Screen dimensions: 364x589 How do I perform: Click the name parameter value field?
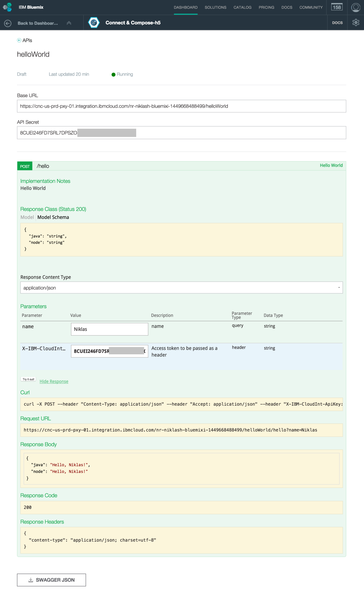tap(110, 329)
